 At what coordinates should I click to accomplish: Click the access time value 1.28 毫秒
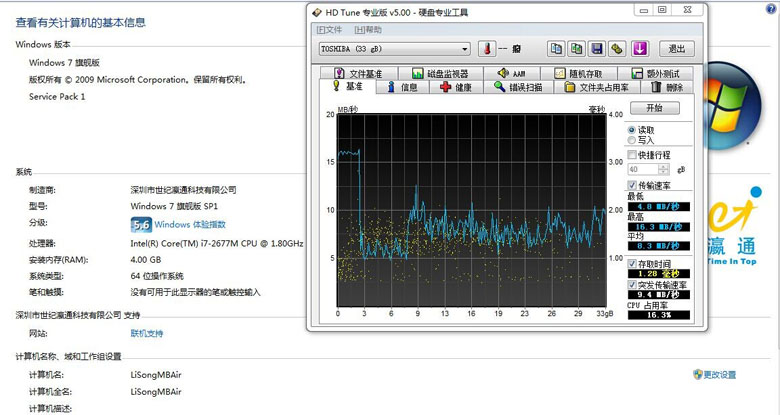pyautogui.click(x=659, y=274)
